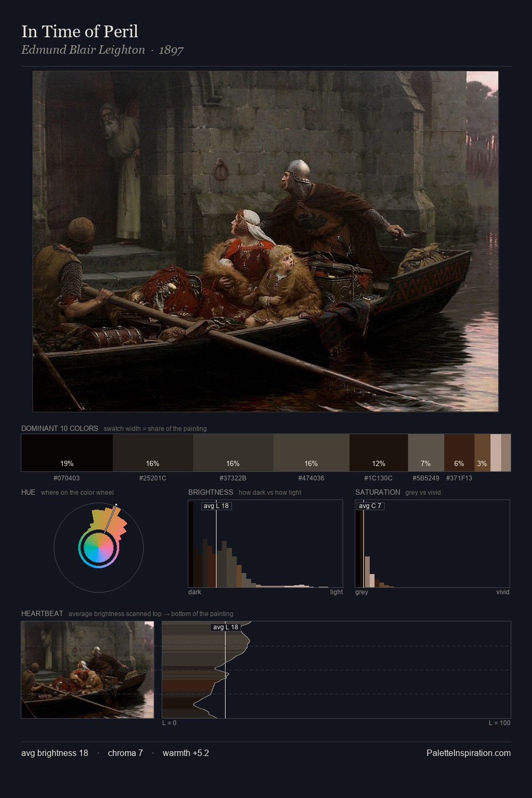
Task: Click 'avg L 18' label in heartbeat chart
Action: (x=226, y=627)
